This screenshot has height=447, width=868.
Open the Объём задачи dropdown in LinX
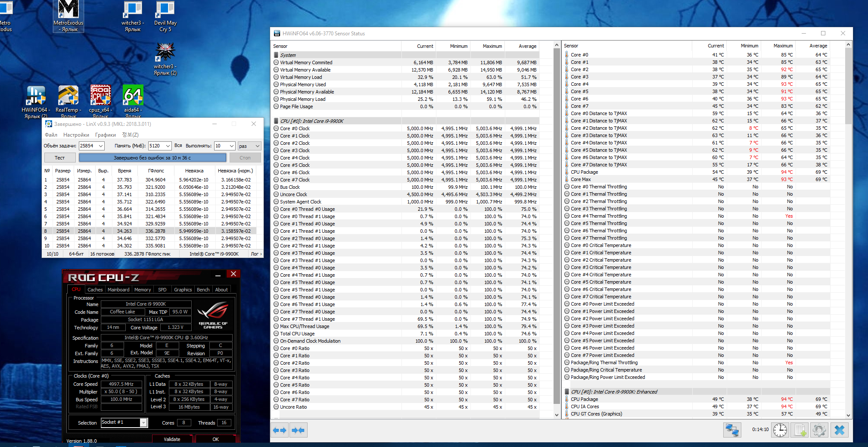[101, 146]
